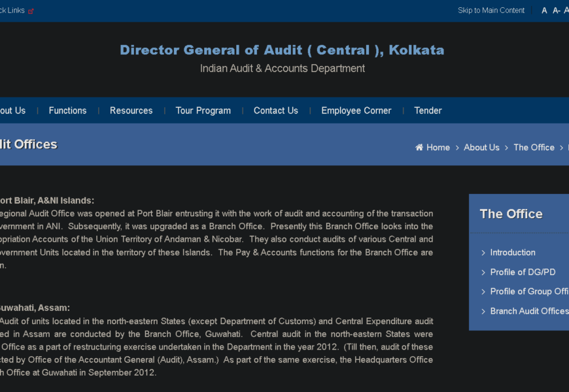569x392 pixels.
Task: Click the Quick Links item in top bar
Action: tap(12, 10)
